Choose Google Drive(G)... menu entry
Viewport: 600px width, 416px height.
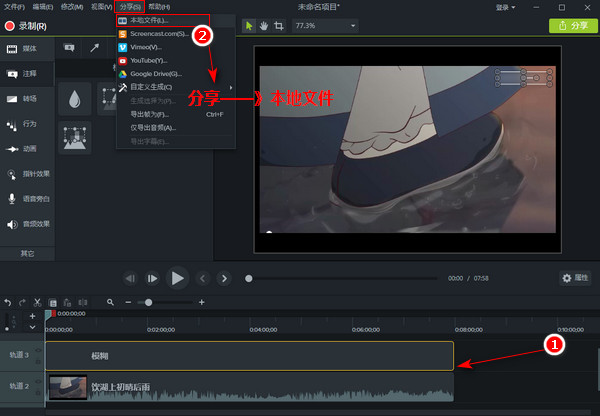pos(176,74)
